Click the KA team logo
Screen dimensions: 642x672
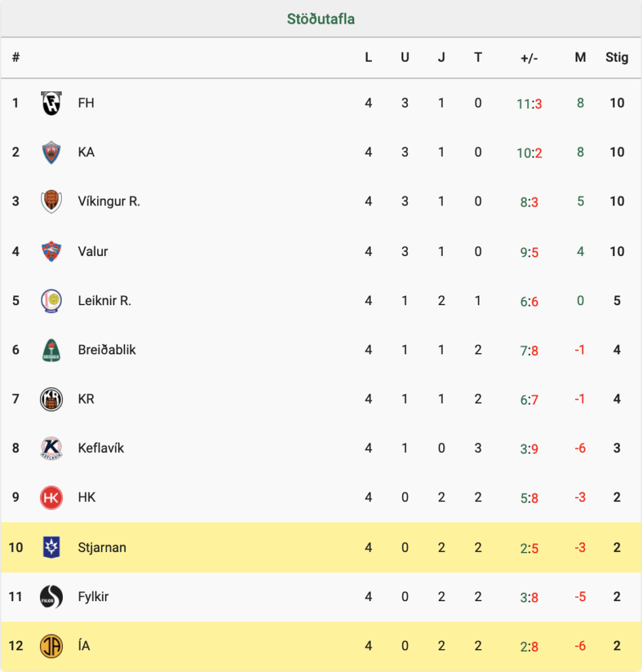tap(51, 152)
